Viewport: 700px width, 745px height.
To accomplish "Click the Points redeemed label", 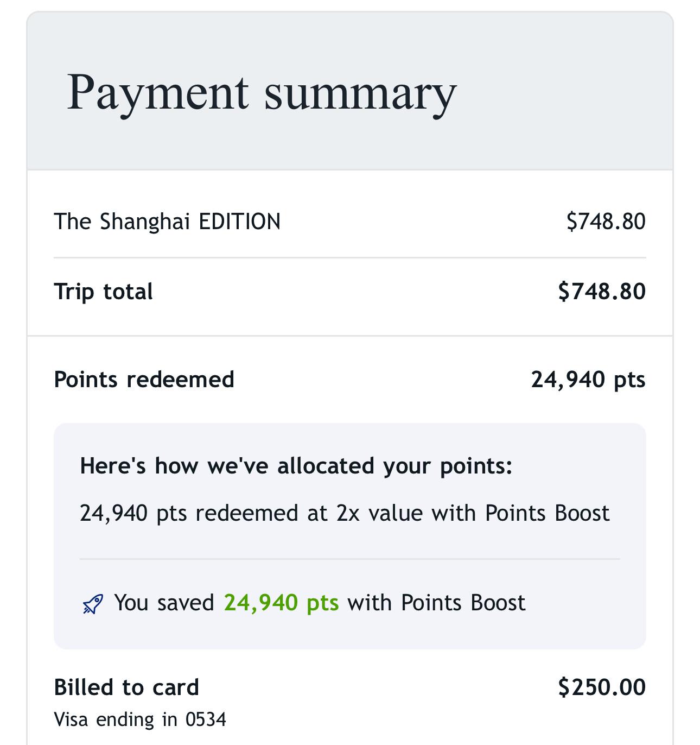I will [x=144, y=380].
